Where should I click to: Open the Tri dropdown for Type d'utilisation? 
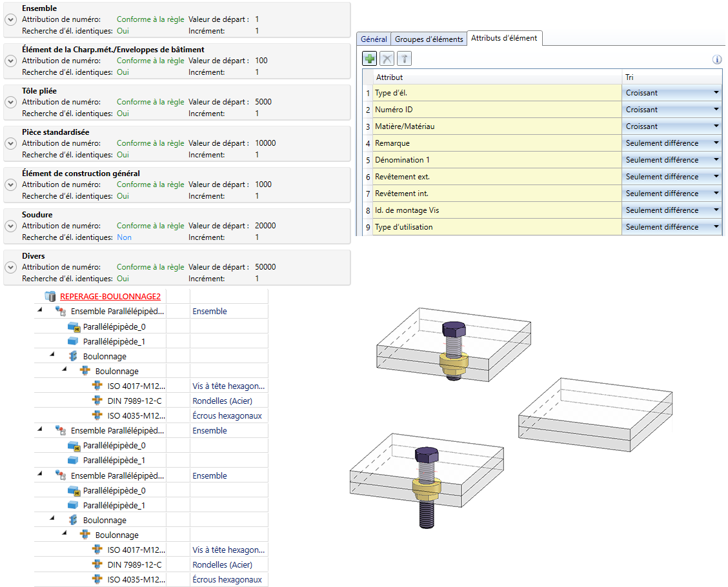click(x=716, y=227)
